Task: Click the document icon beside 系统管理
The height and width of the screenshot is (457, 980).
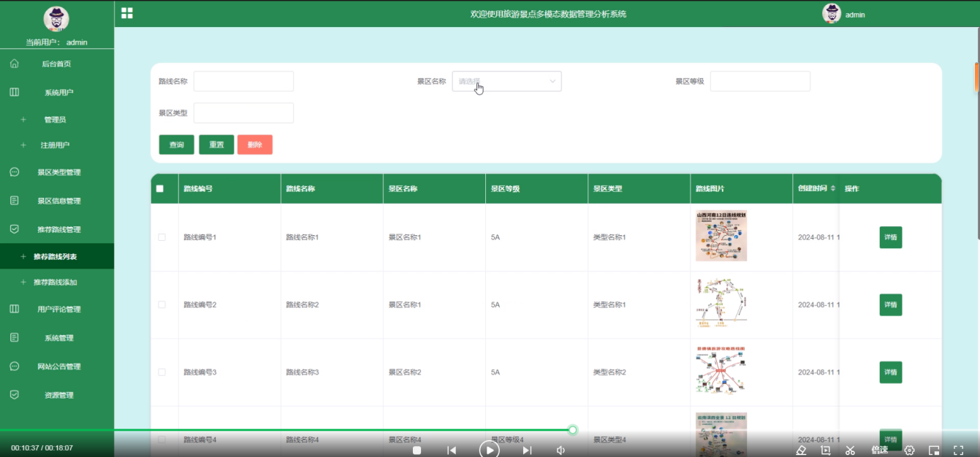Action: pos(14,337)
